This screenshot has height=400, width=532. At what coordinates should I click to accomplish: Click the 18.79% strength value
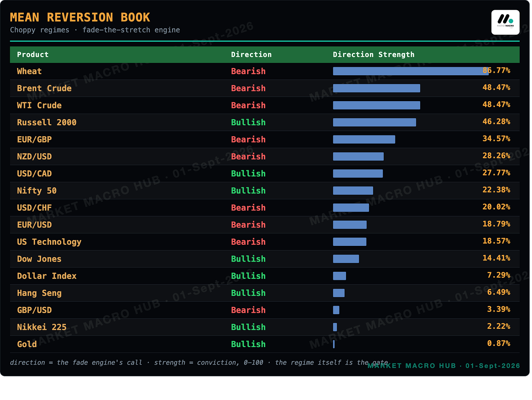496,224
